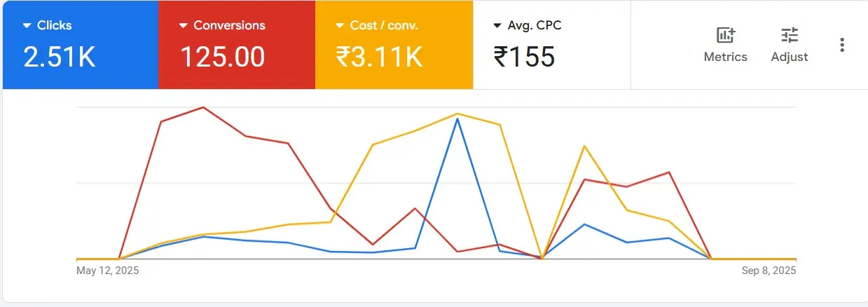Open the Avg. CPC dropdown arrow
868x307 pixels.
click(x=497, y=26)
